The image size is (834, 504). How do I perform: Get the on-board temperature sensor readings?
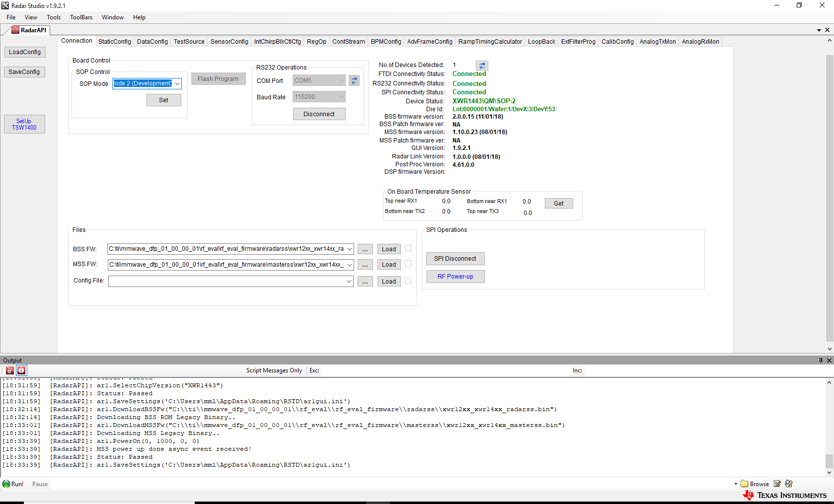point(559,204)
